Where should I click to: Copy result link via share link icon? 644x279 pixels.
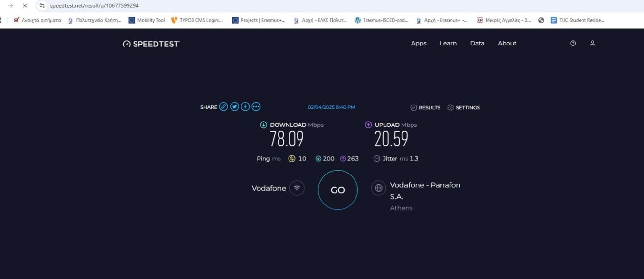(223, 107)
